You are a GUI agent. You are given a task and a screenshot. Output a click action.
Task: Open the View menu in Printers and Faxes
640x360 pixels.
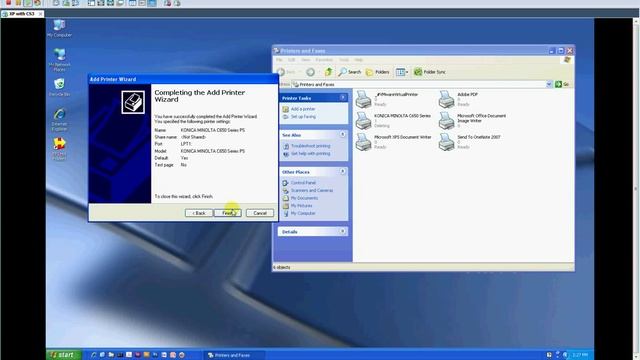pyautogui.click(x=306, y=60)
